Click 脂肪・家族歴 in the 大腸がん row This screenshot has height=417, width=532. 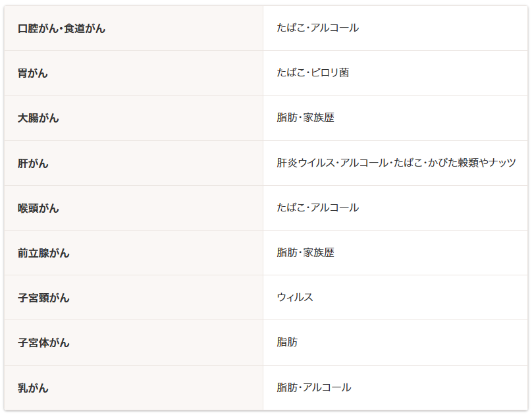click(x=306, y=117)
